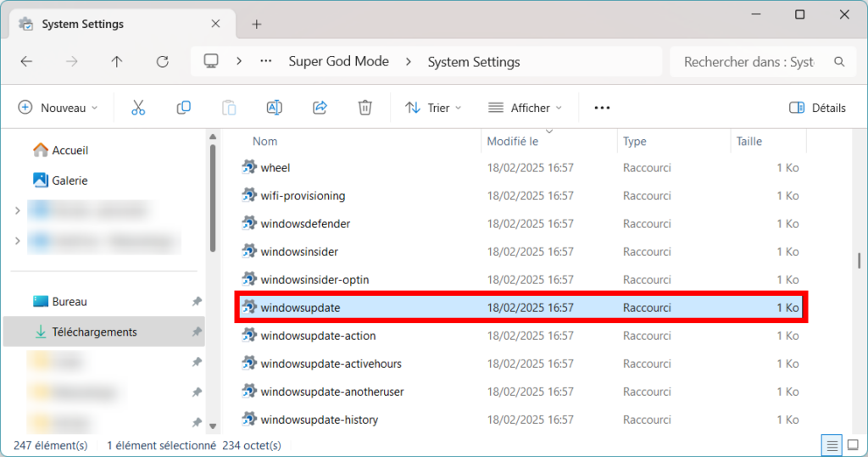868x457 pixels.
Task: Click the Cut scissors icon
Action: click(138, 108)
